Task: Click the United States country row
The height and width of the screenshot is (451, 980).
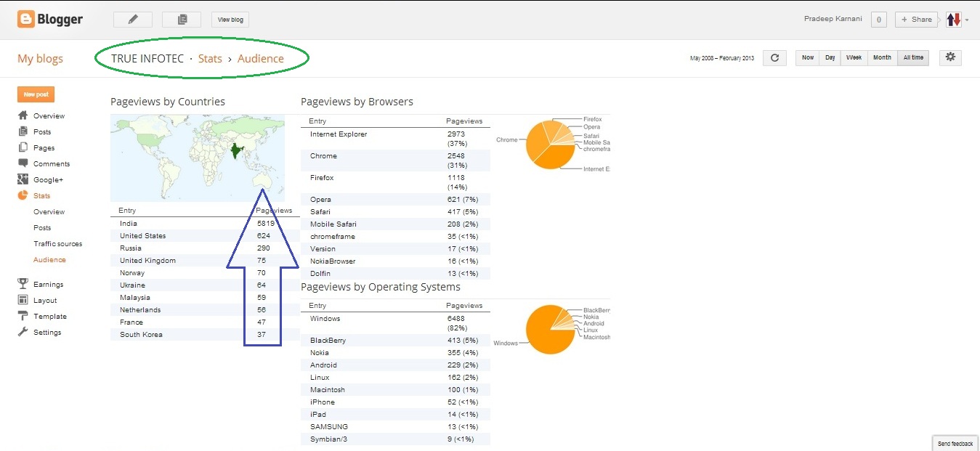Action: pyautogui.click(x=205, y=236)
